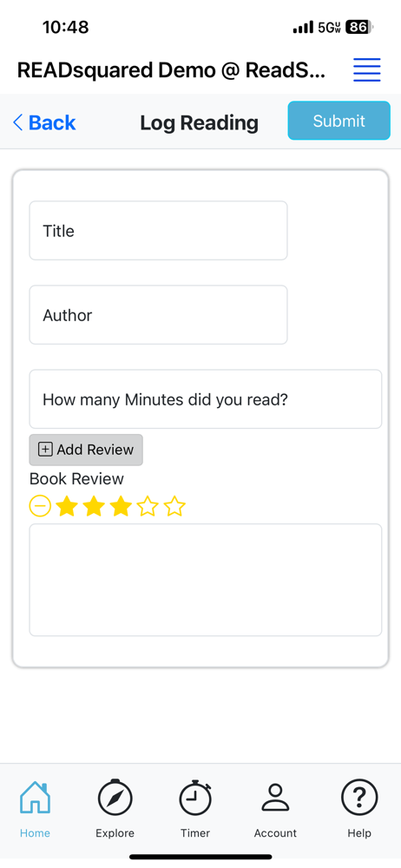Focus the Title input field
401x868 pixels.
(159, 230)
